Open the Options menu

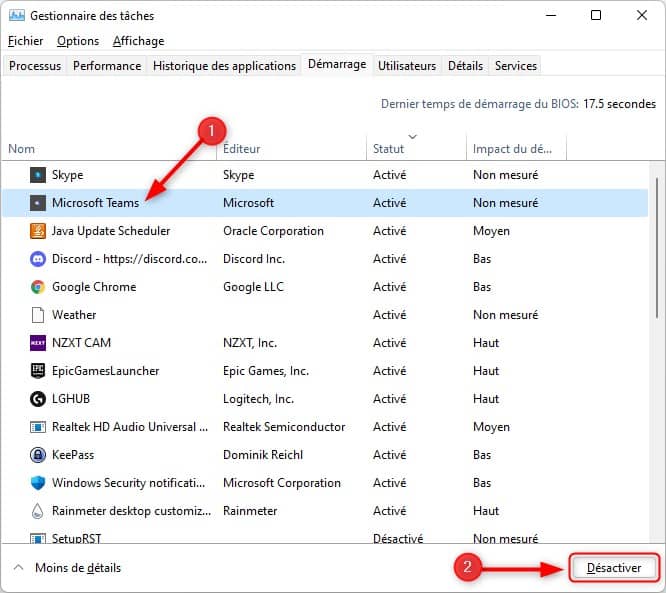coord(78,41)
